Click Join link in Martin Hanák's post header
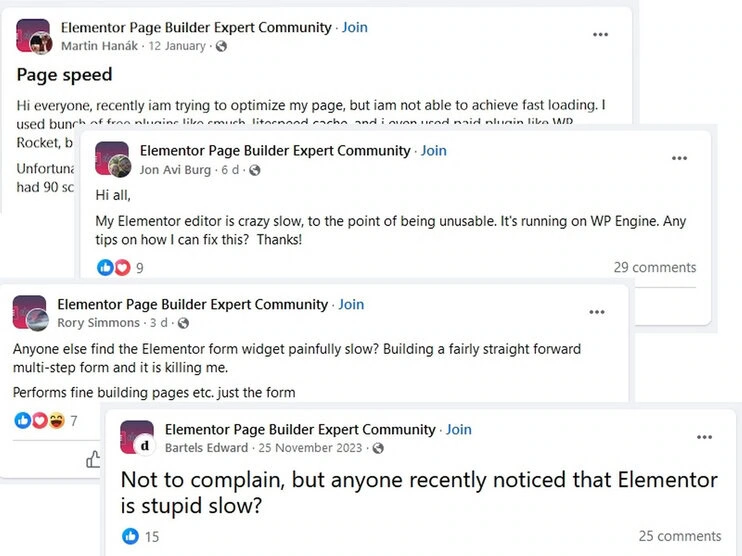The height and width of the screenshot is (556, 742). pos(354,27)
